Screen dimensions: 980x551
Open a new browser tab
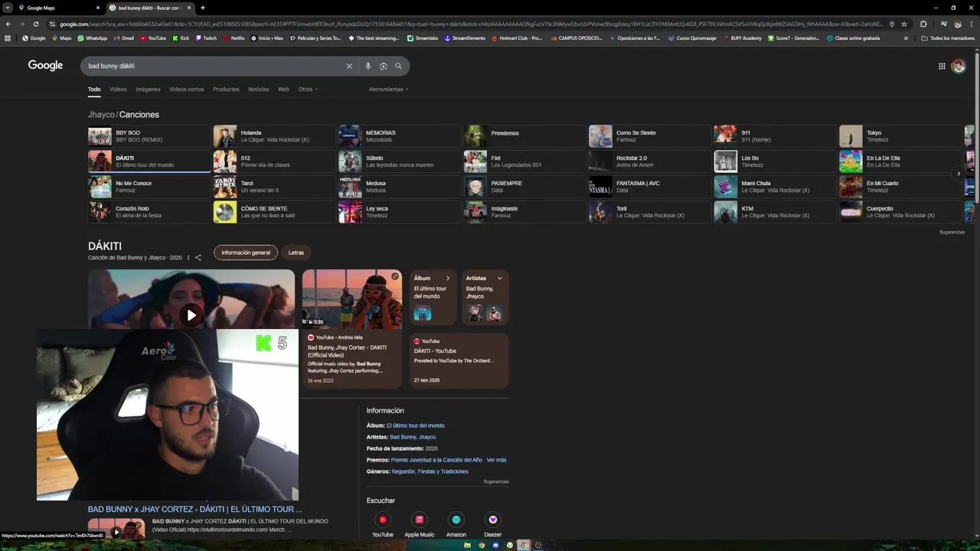(x=202, y=8)
